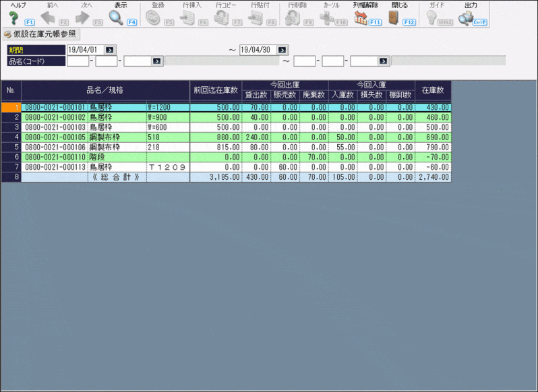This screenshot has width=538, height=392.
Task: Click the 貸出数 column header
Action: pyautogui.click(x=256, y=95)
